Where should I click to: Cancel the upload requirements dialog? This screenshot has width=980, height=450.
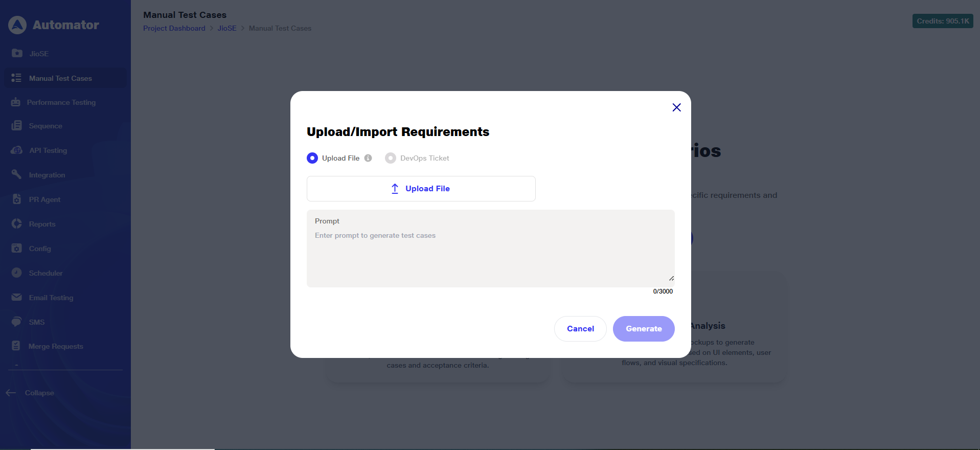coord(580,329)
